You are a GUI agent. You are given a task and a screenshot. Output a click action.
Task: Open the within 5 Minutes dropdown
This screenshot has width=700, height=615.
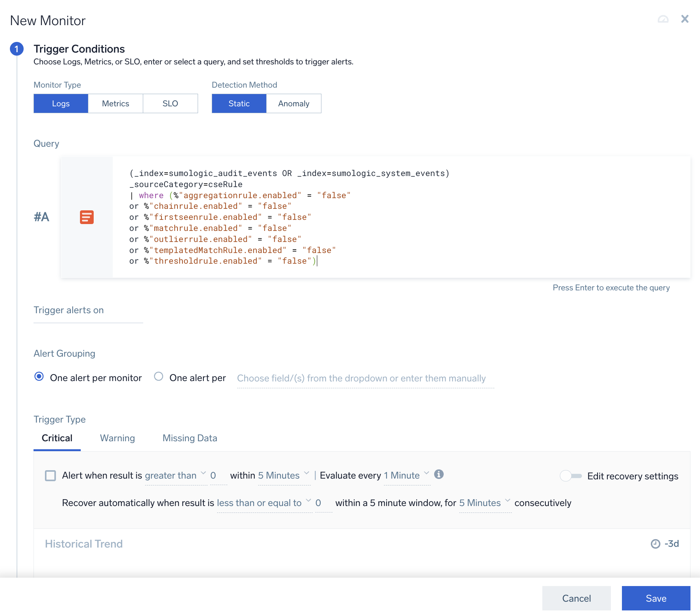coord(279,475)
